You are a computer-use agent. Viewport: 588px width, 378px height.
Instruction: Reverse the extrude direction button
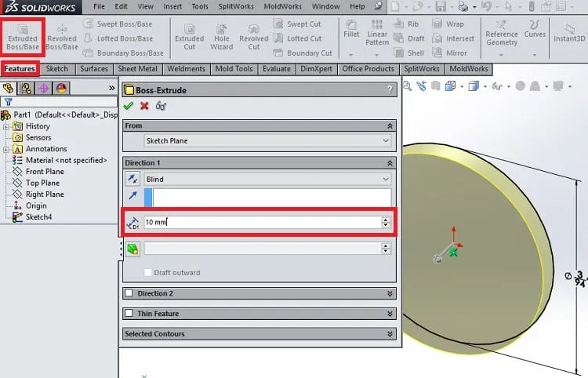pos(132,179)
